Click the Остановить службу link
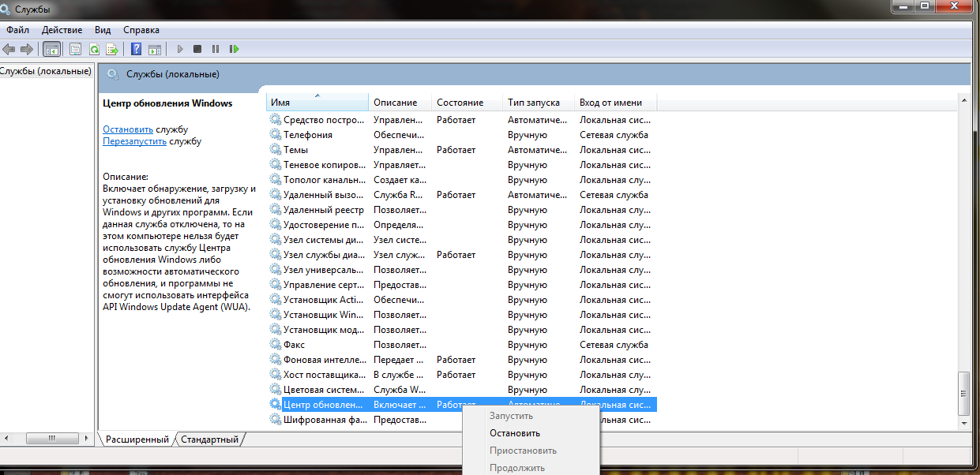The height and width of the screenshot is (475, 980). (x=128, y=129)
